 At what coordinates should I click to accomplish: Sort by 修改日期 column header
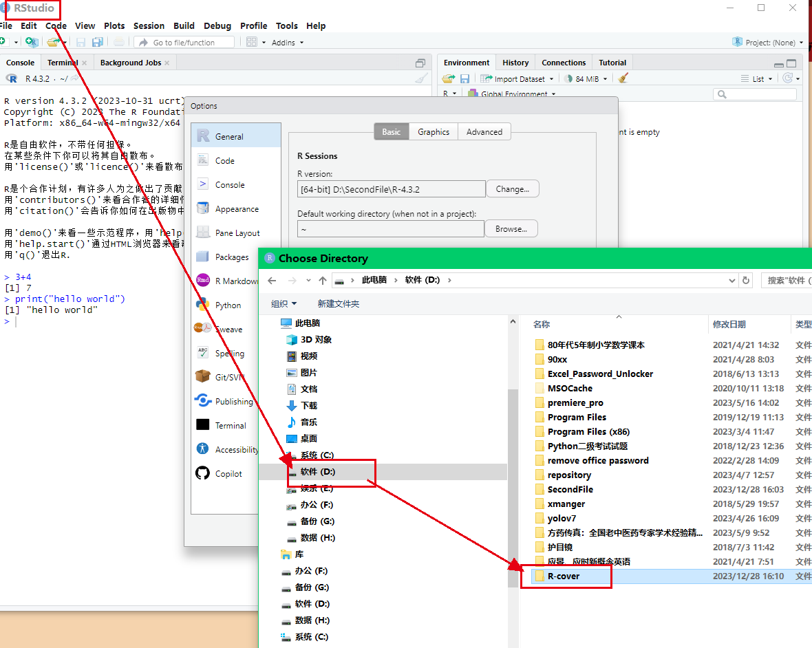tap(729, 324)
